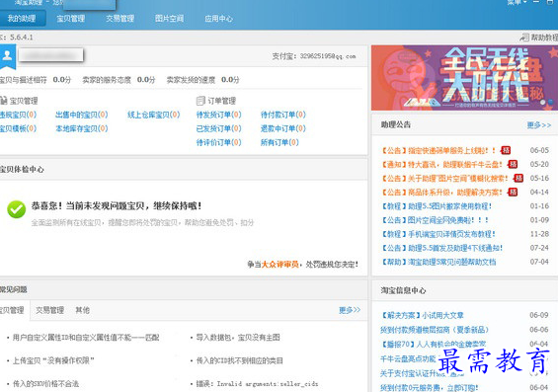
Task: Open 助理5.5图片搬家使用教程
Action: coord(437,206)
